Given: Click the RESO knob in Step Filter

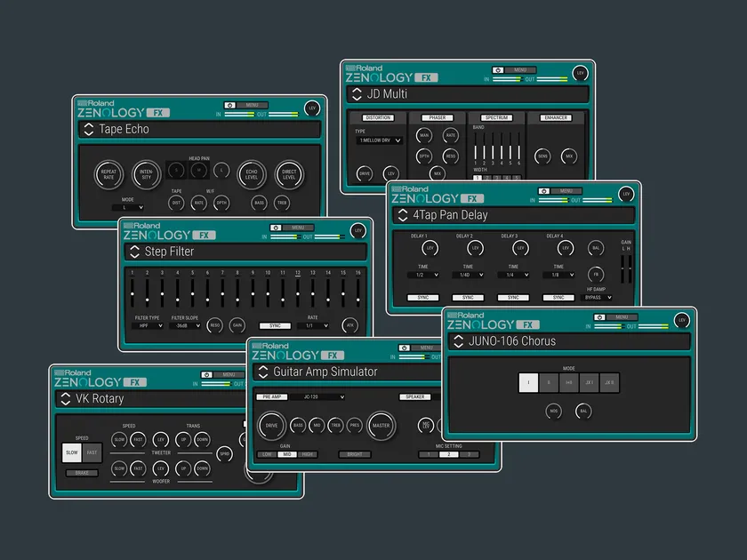Looking at the screenshot, I should 214,325.
